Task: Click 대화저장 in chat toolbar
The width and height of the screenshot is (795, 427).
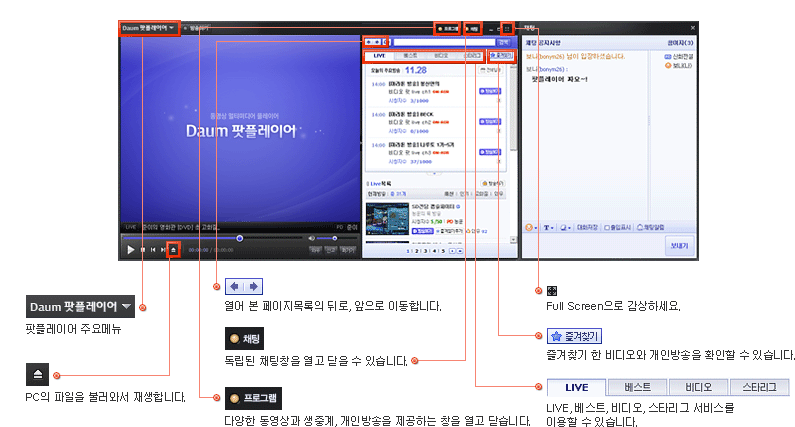Action: [588, 228]
